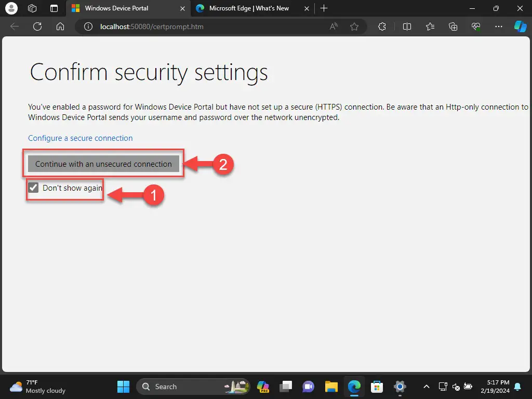Viewport: 532px width, 399px height.
Task: Refresh the current page
Action: pyautogui.click(x=37, y=26)
